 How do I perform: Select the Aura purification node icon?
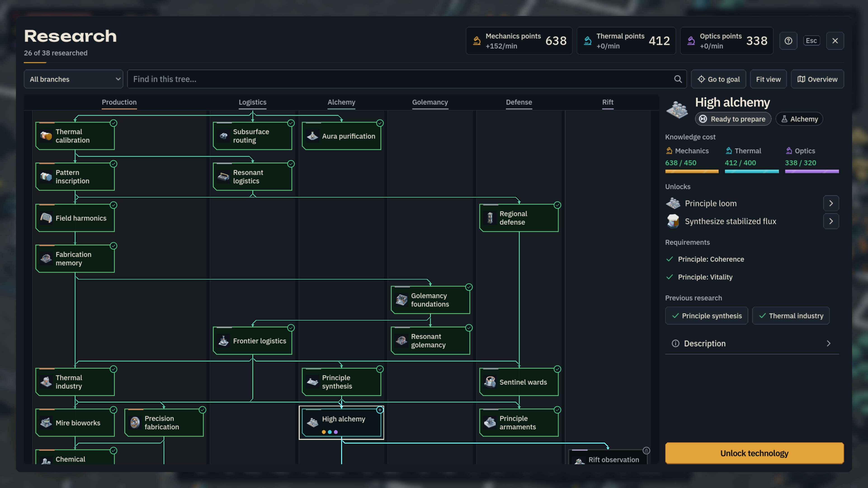[x=313, y=136]
